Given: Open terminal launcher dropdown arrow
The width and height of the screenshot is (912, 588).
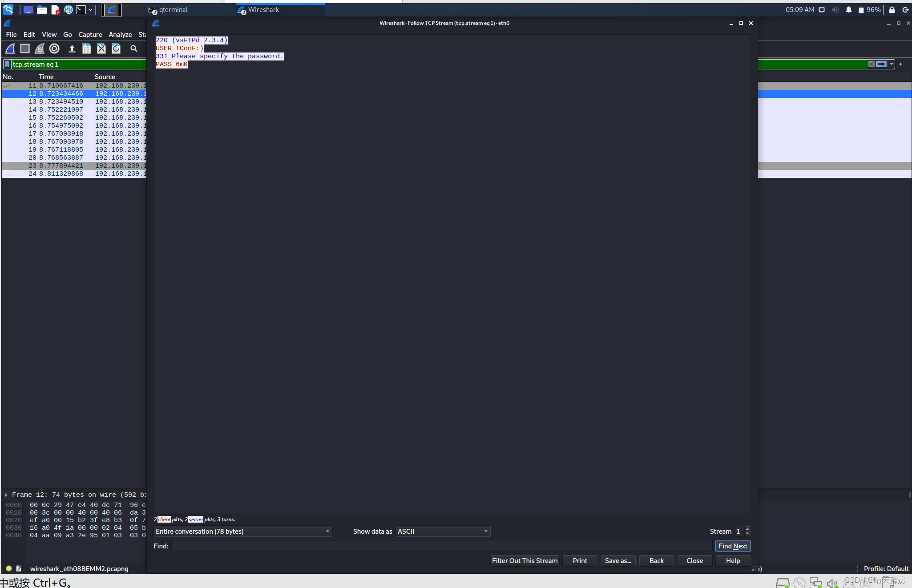Looking at the screenshot, I should pyautogui.click(x=90, y=9).
